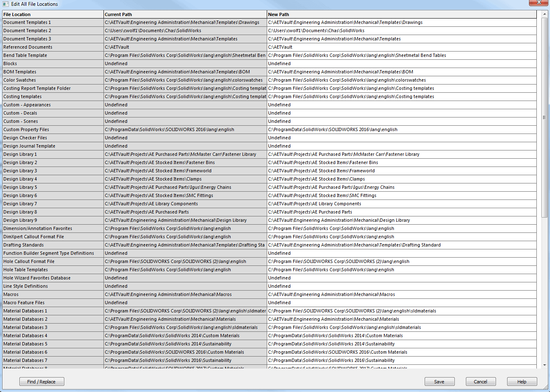The image size is (550, 392).
Task: Click Current Path of Design Library 8
Action: click(185, 212)
